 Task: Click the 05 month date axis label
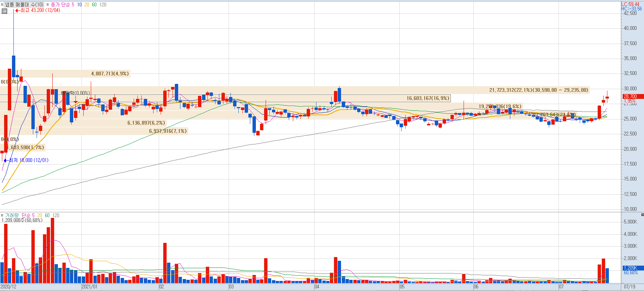[x=402, y=287]
